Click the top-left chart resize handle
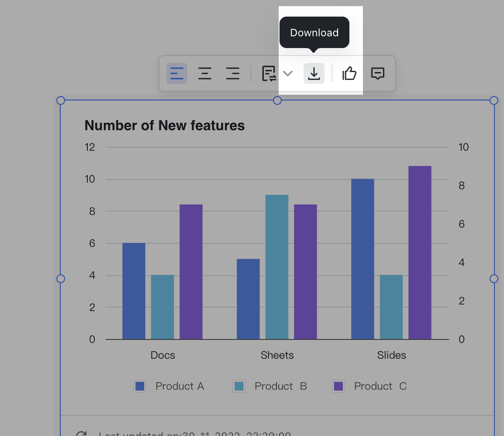 tap(61, 100)
